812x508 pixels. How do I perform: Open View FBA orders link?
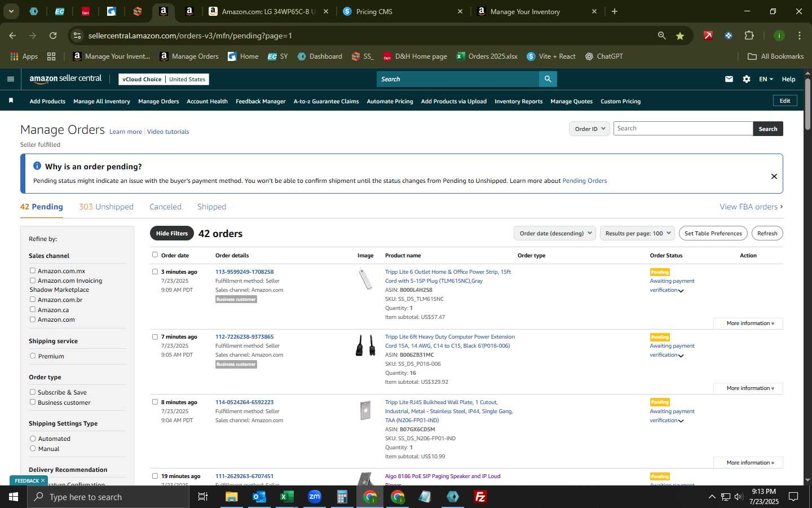click(x=751, y=207)
